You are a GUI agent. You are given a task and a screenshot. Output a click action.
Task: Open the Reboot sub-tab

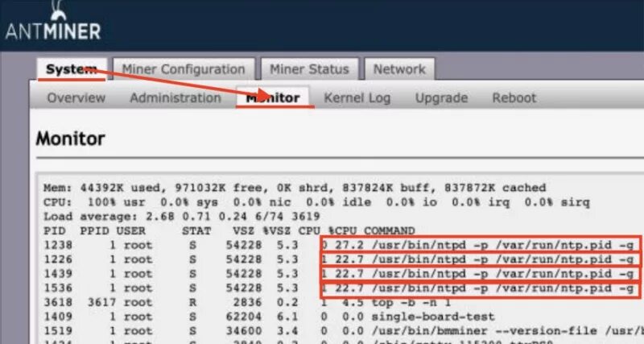click(x=514, y=97)
